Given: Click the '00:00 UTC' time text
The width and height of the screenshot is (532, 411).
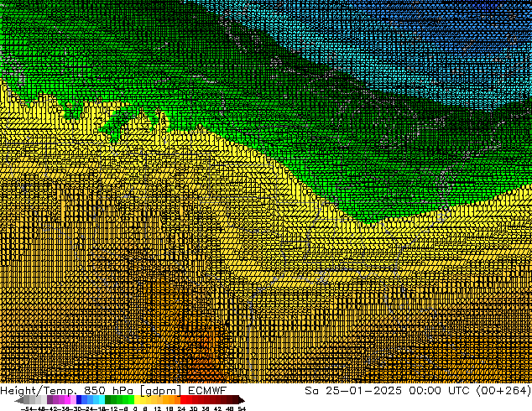Looking at the screenshot, I should tap(439, 391).
